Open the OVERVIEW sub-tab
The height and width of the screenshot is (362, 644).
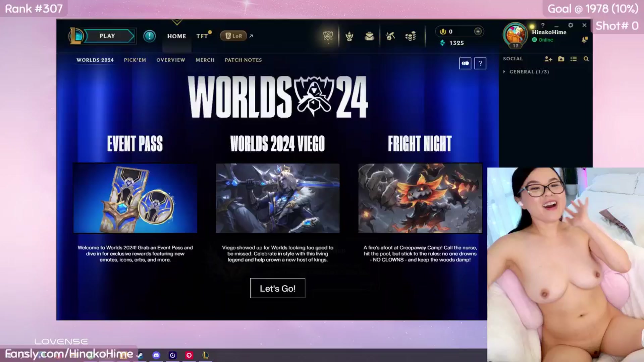pyautogui.click(x=171, y=60)
